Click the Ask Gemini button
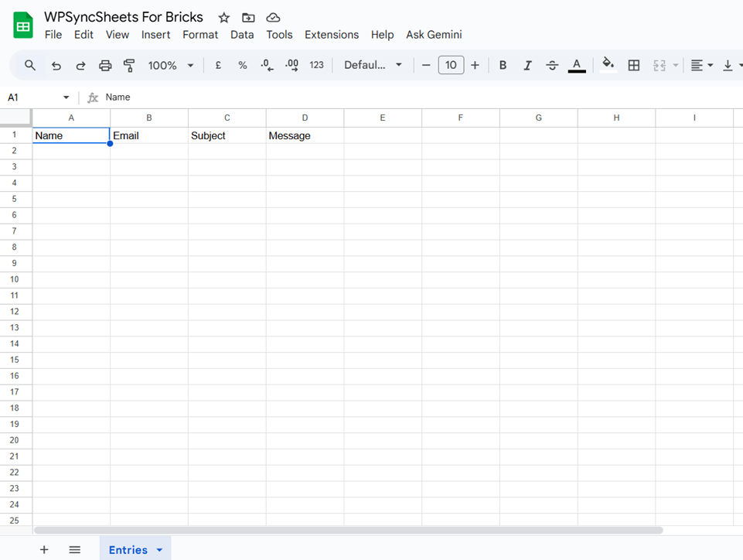This screenshot has width=743, height=560. [434, 35]
